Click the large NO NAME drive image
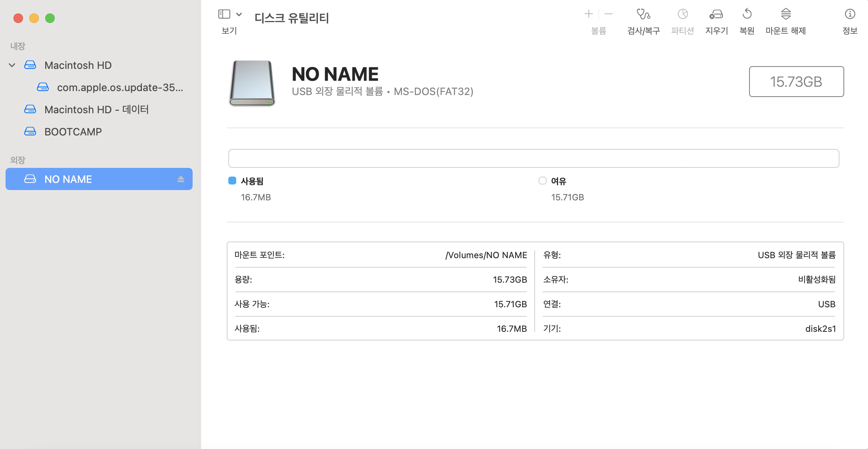The image size is (868, 449). [252, 83]
